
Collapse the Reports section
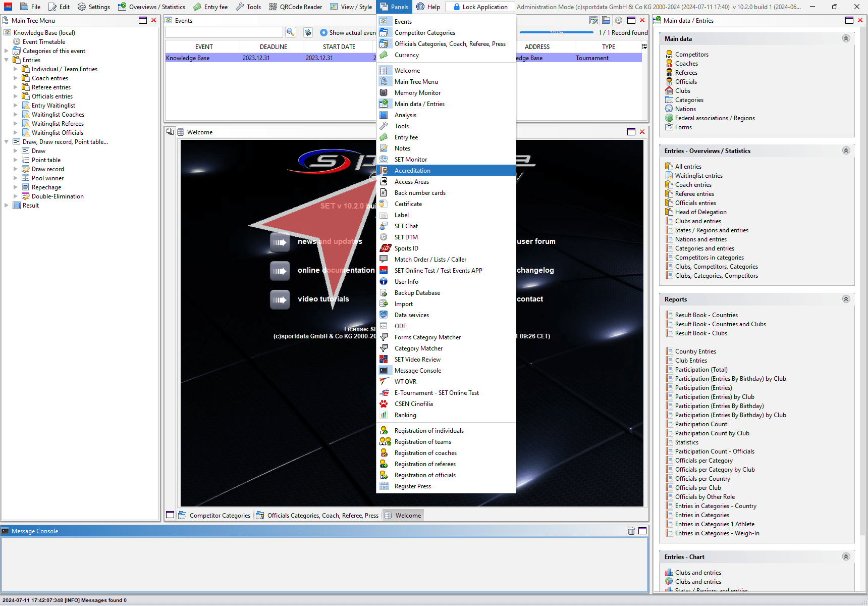[846, 299]
